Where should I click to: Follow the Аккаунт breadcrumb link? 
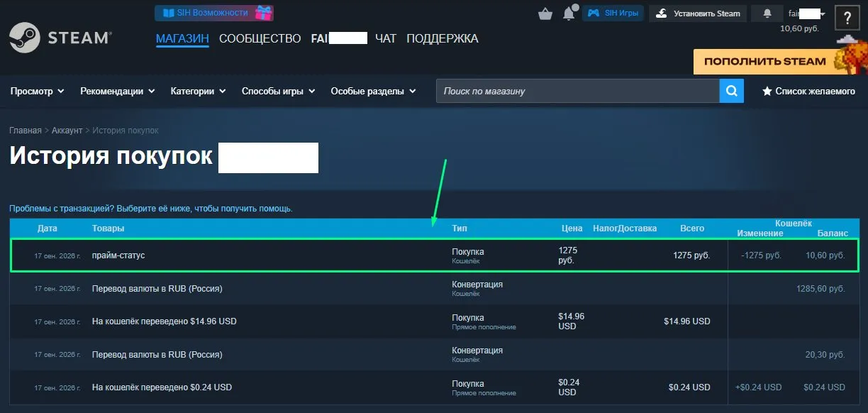67,131
